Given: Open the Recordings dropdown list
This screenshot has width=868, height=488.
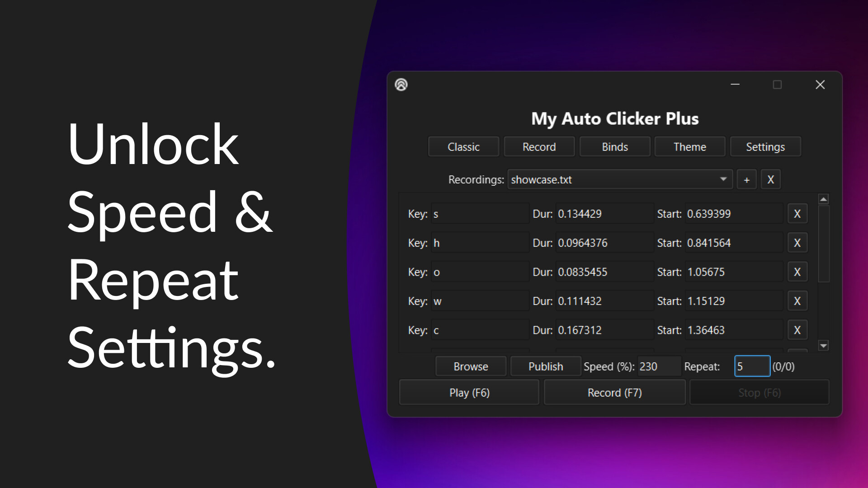Looking at the screenshot, I should tap(723, 179).
